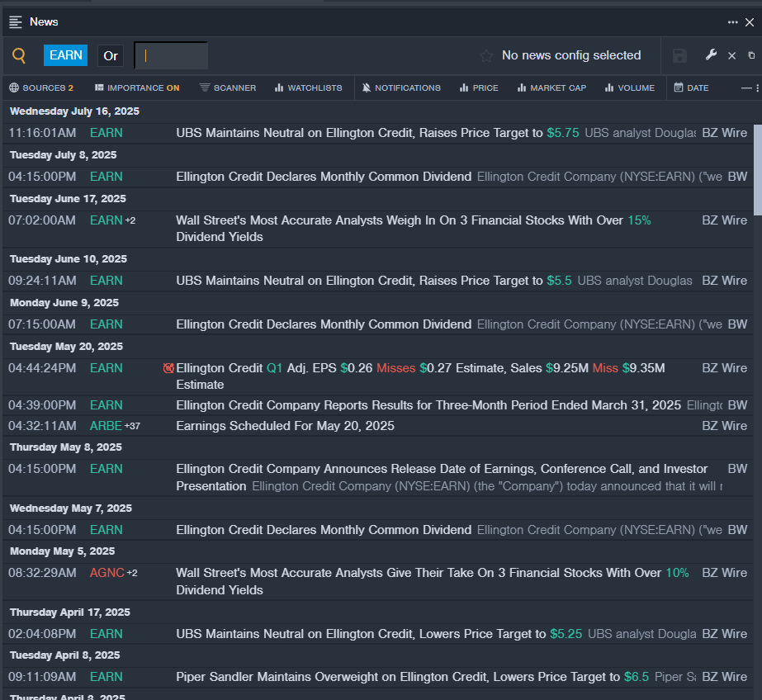Open the Sources filter
Image resolution: width=762 pixels, height=700 pixels.
point(41,88)
